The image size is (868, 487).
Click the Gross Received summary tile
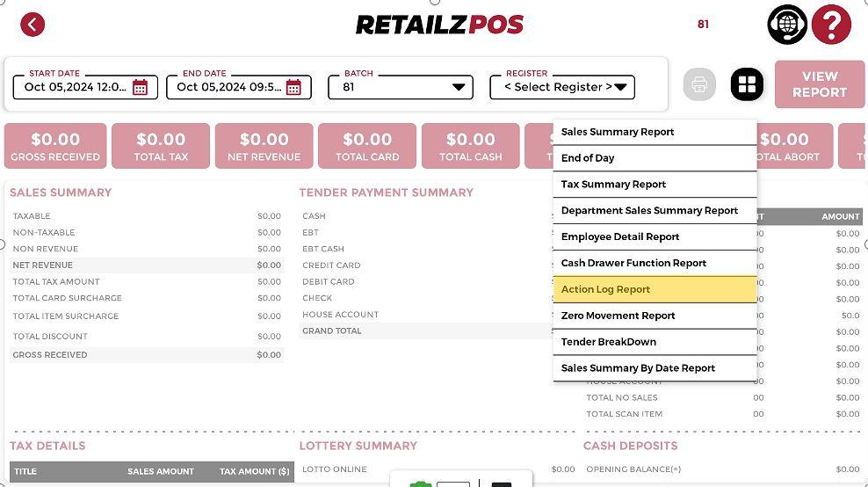55,146
